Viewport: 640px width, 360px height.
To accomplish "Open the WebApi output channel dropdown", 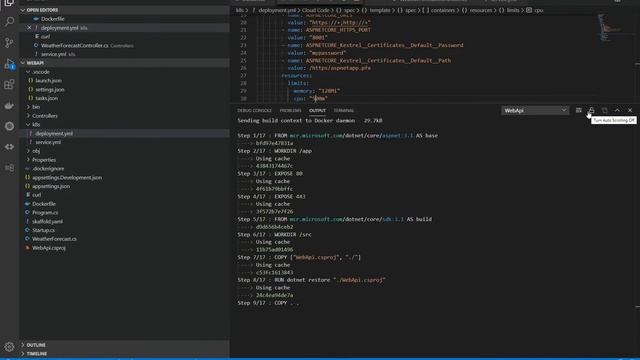I will coord(535,110).
